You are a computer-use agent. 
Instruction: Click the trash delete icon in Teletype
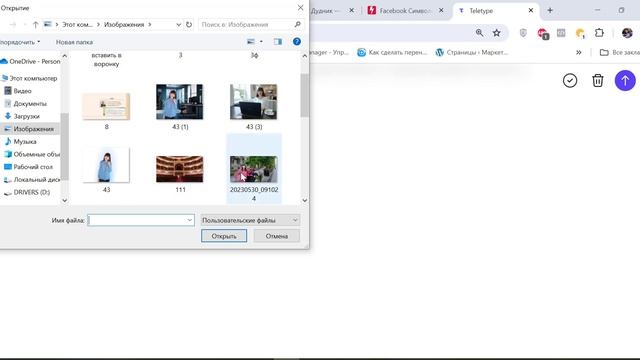pos(598,80)
